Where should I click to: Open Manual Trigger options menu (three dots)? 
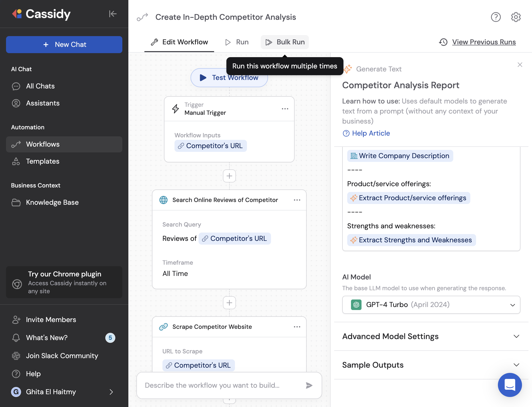coord(285,109)
